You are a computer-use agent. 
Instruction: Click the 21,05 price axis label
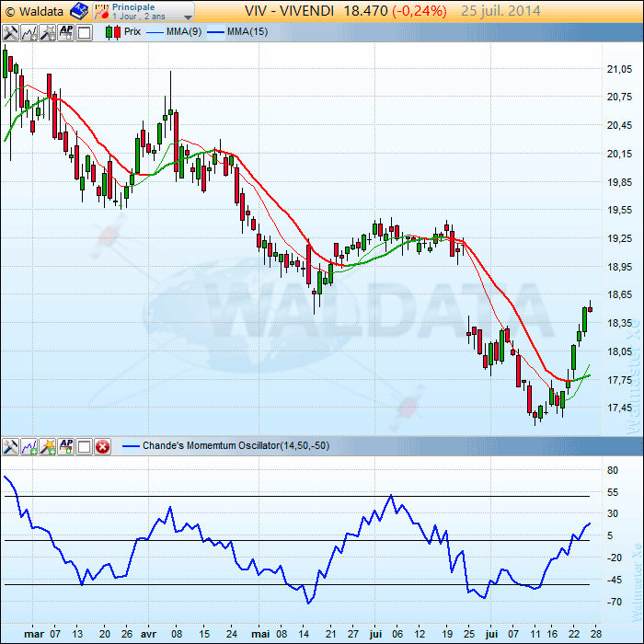619,69
